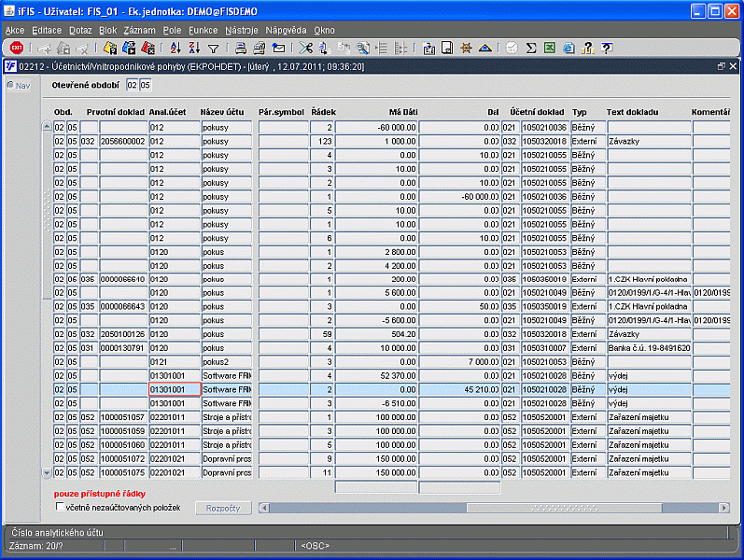The width and height of the screenshot is (744, 560).
Task: Click the indent list icon in toolbar
Action: (382, 48)
